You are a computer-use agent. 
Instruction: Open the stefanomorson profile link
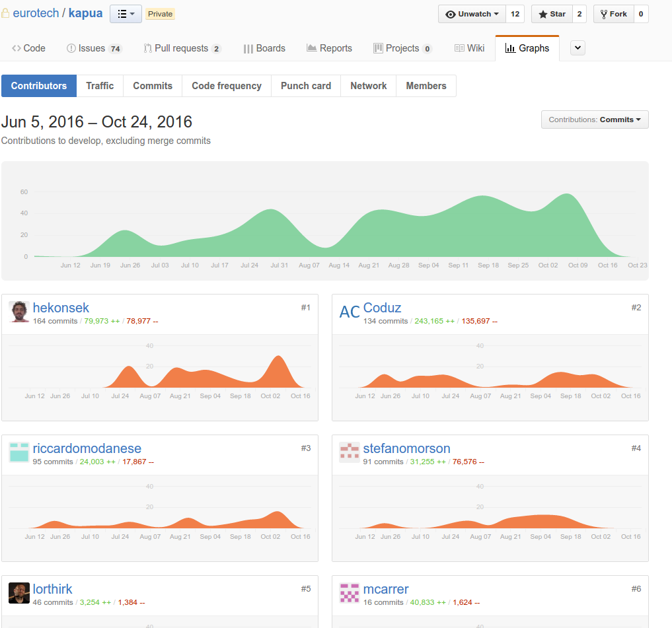click(407, 448)
